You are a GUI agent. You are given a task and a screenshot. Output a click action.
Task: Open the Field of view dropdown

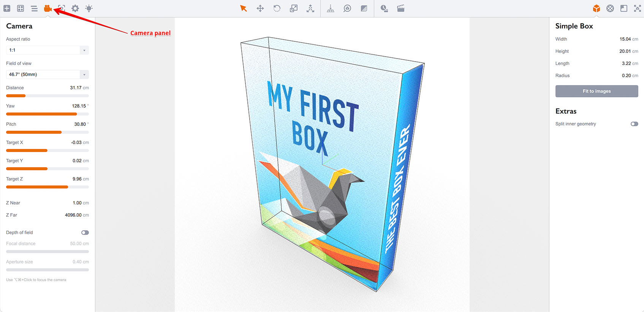coord(47,74)
